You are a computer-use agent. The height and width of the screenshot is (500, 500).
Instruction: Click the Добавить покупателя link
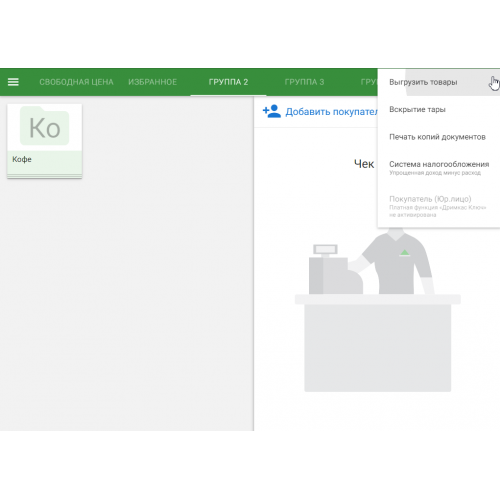click(x=332, y=112)
